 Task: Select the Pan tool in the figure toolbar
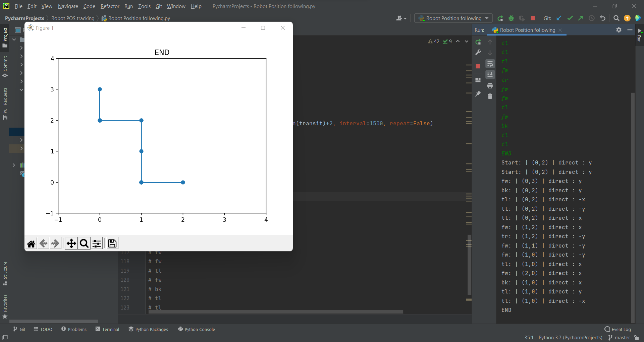coord(71,243)
